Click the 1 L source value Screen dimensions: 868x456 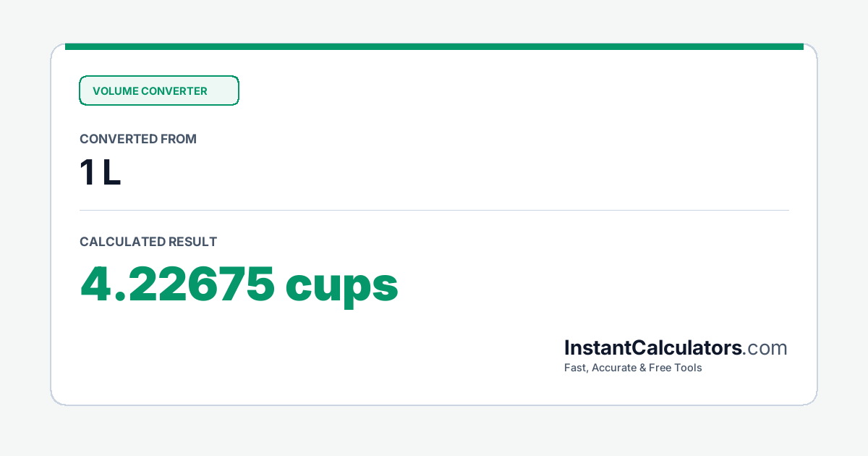coord(101,174)
